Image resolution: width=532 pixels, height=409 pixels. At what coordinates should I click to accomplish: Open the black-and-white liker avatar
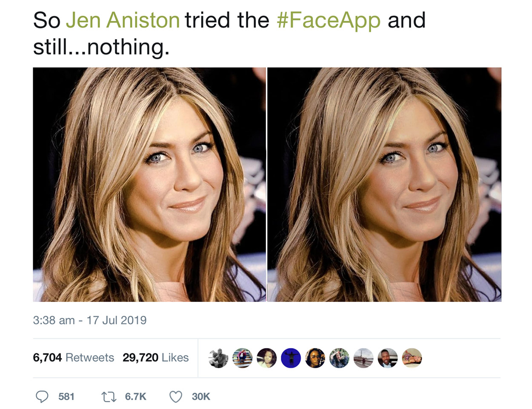click(218, 358)
